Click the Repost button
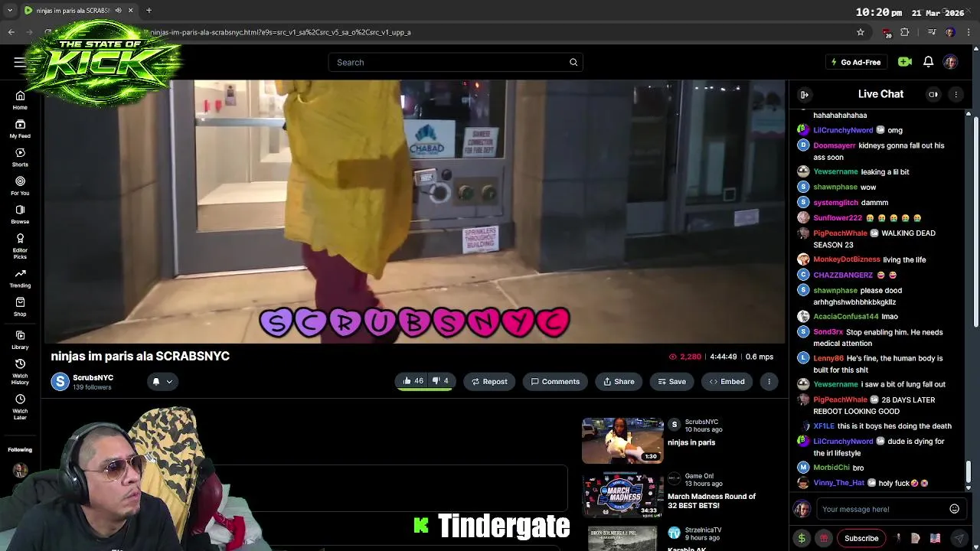The height and width of the screenshot is (551, 980). 489,381
